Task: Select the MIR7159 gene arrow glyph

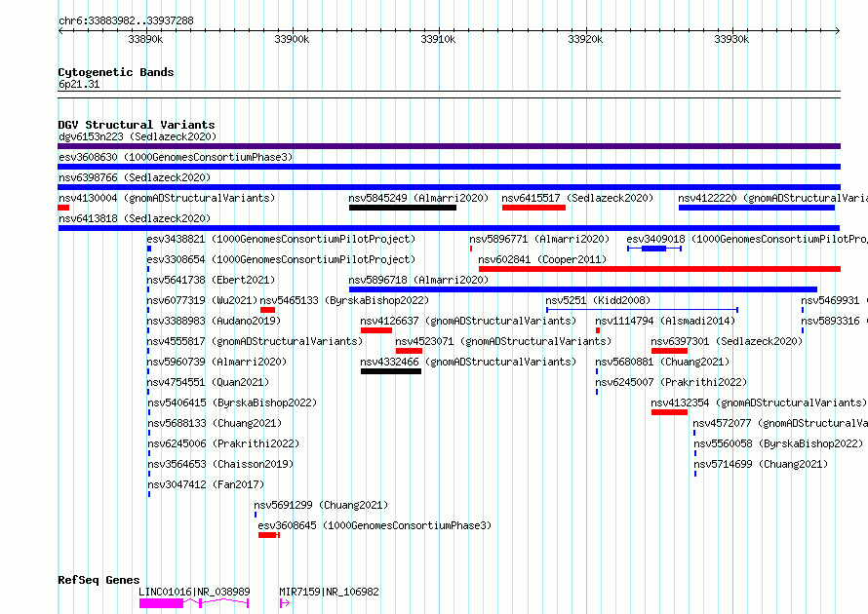Action: pos(285,603)
